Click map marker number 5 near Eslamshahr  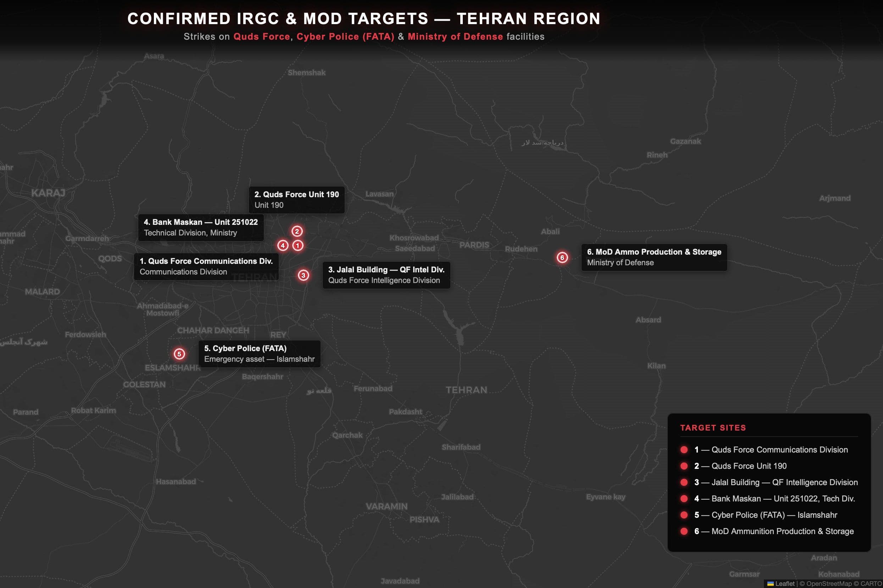click(179, 354)
